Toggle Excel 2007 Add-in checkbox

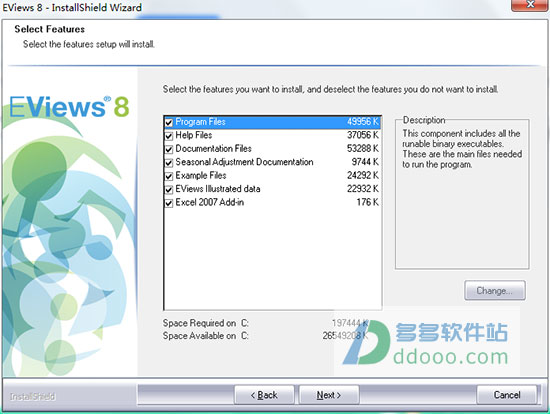[x=169, y=203]
